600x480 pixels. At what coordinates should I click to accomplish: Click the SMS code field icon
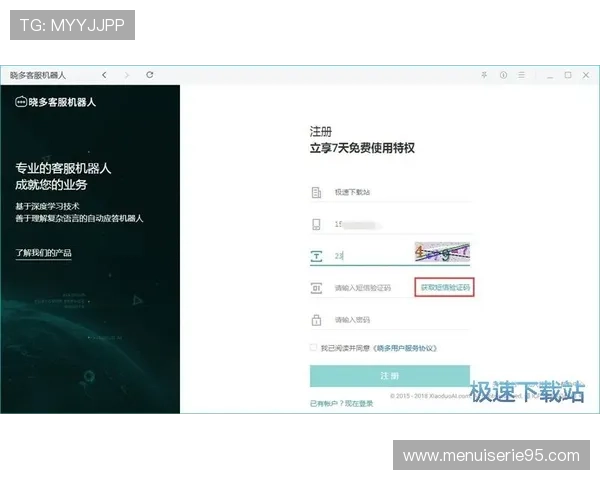(316, 288)
